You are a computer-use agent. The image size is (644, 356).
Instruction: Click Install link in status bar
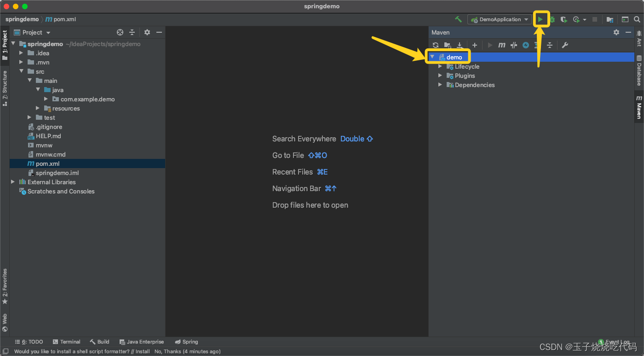tap(143, 351)
